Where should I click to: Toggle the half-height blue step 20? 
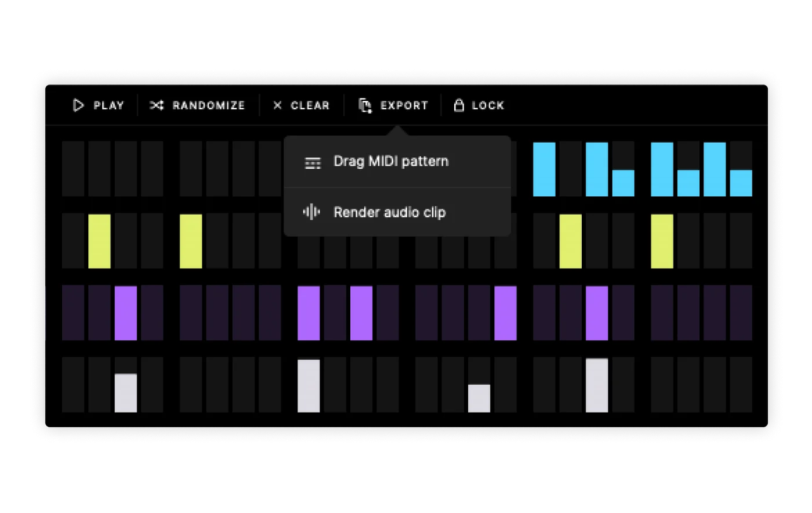[x=623, y=183]
